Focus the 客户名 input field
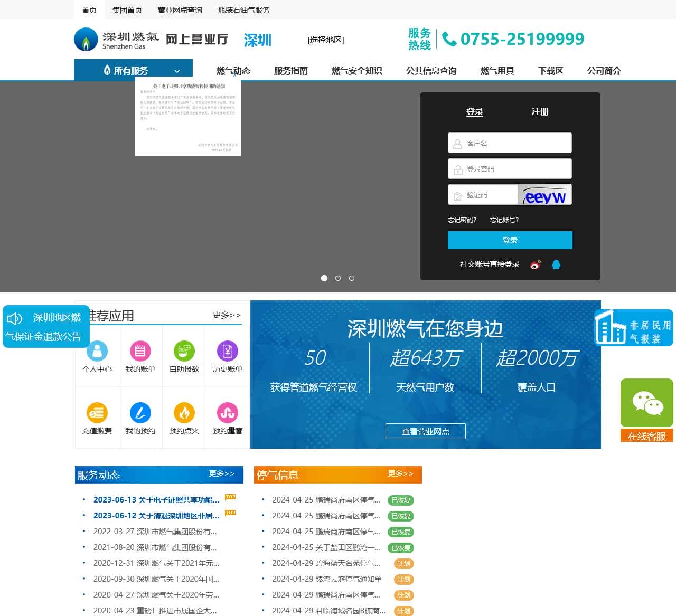The image size is (676, 616). pos(510,143)
